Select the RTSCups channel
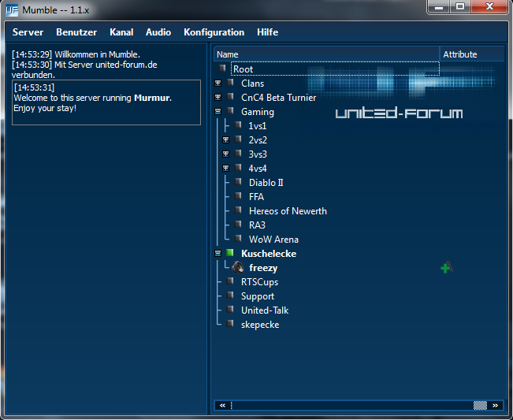The width and height of the screenshot is (513, 420). point(260,282)
